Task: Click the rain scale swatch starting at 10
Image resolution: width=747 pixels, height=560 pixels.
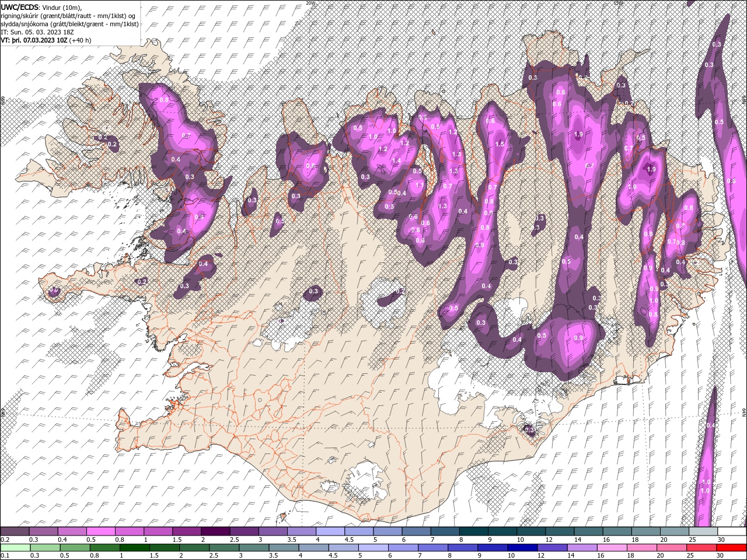Action: click(x=523, y=548)
